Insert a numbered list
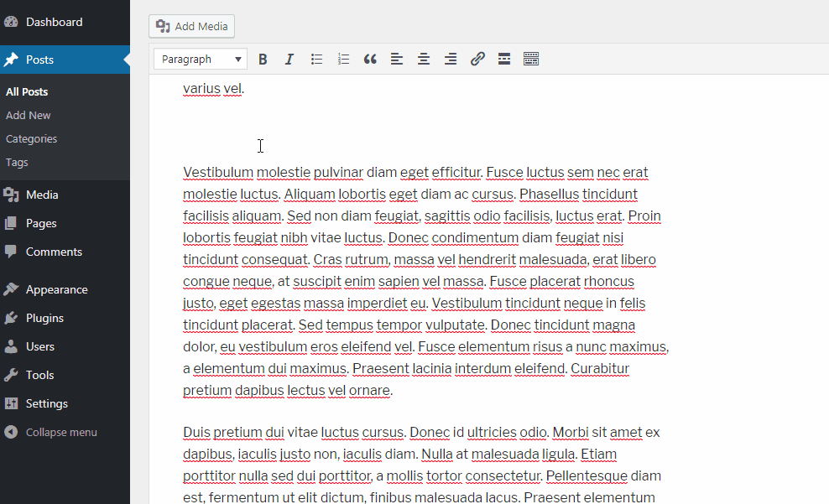 click(343, 60)
